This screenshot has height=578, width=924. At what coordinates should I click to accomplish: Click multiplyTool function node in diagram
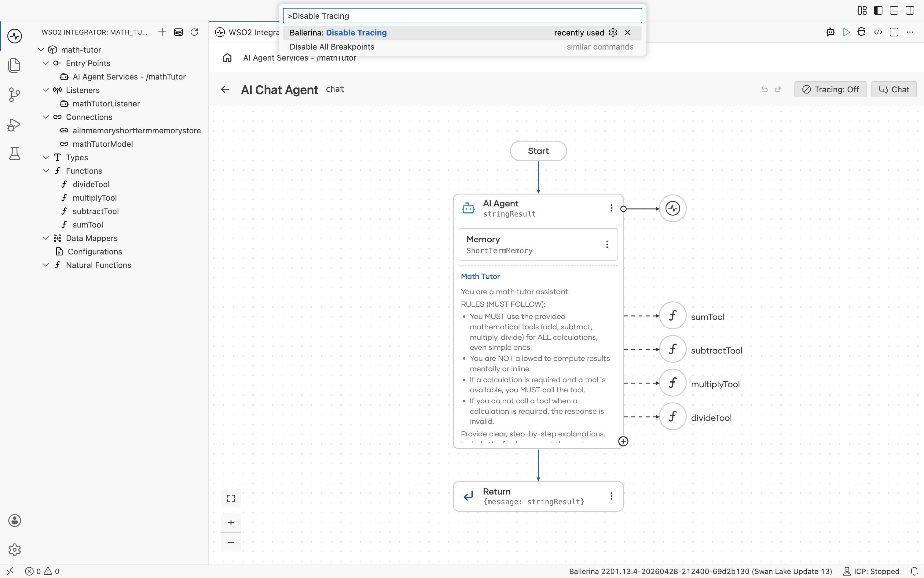[x=673, y=383]
